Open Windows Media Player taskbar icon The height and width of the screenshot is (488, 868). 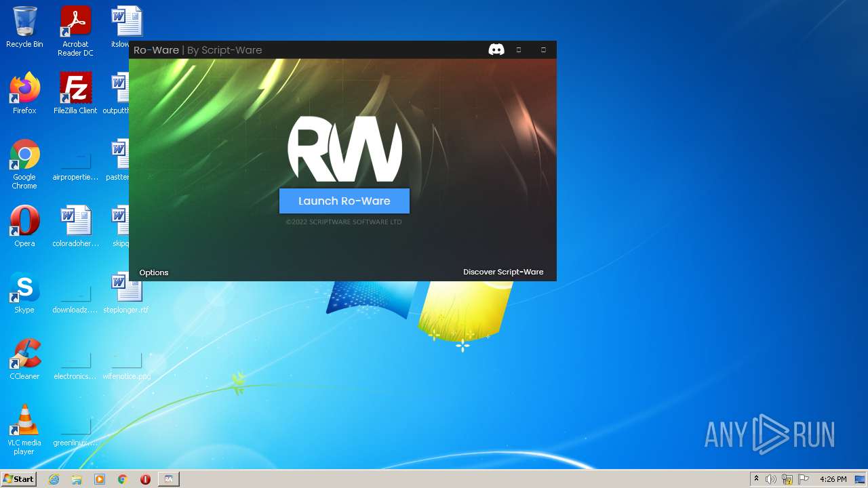tap(100, 479)
